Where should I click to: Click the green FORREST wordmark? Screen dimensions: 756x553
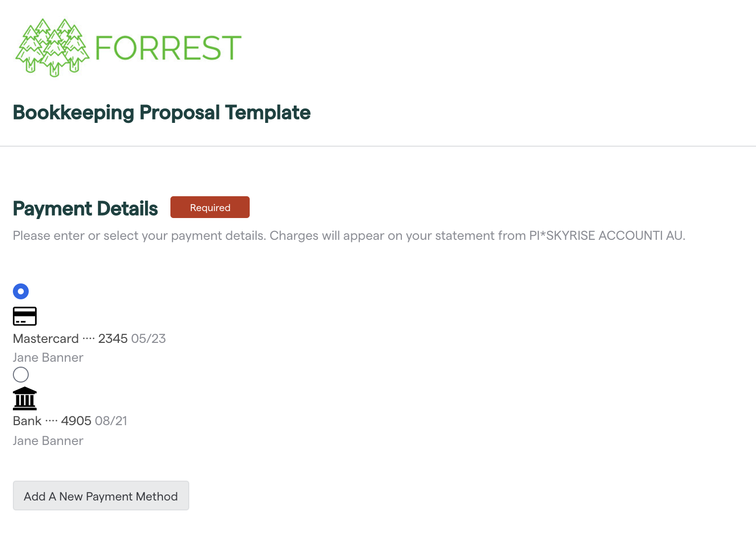[168, 48]
